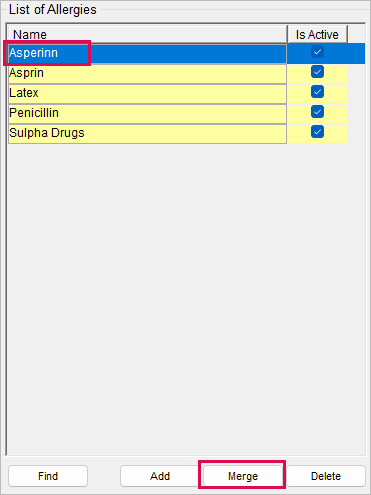Click empty area below the allergy list

click(186, 298)
